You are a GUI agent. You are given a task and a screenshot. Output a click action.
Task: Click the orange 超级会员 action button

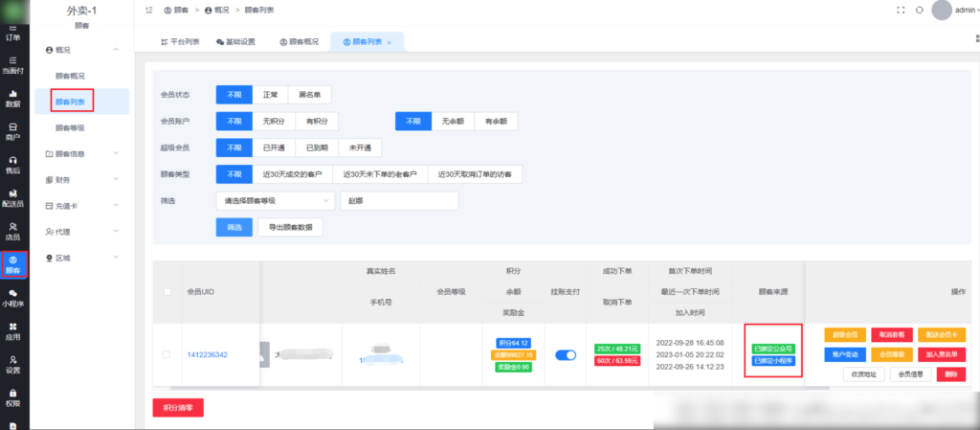[845, 334]
